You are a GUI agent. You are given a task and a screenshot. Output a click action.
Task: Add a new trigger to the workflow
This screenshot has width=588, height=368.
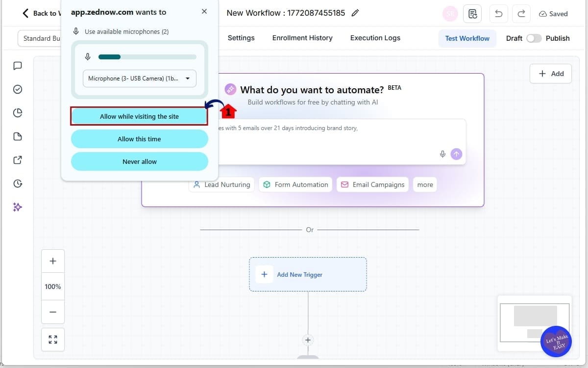(308, 274)
